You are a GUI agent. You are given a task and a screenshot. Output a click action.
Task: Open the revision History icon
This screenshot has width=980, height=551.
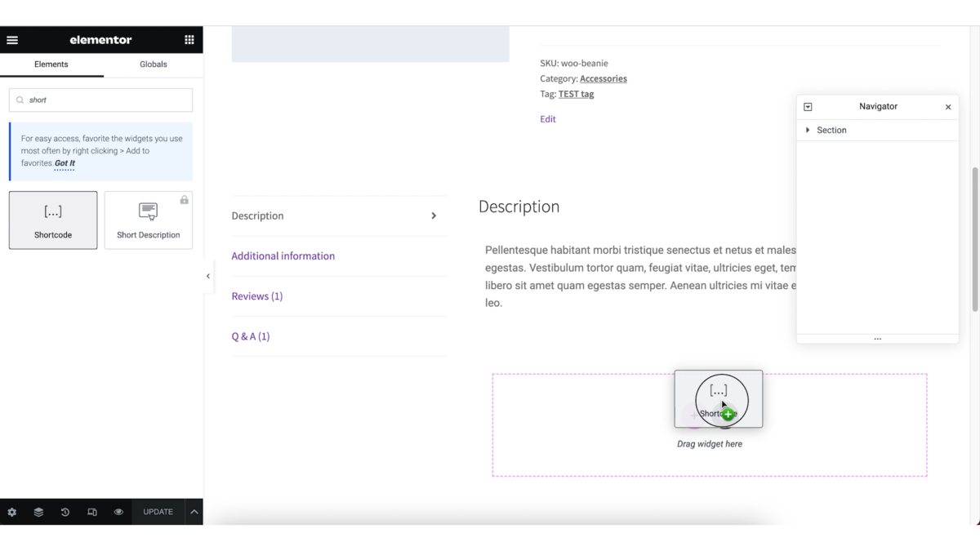pos(65,512)
